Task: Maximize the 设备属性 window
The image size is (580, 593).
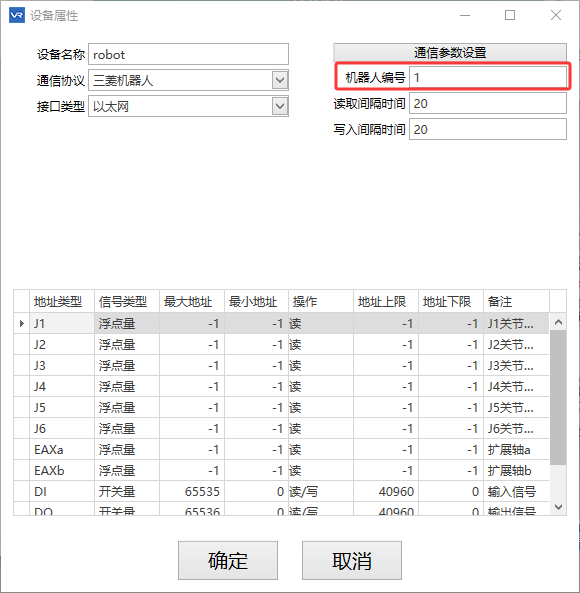Action: pos(510,15)
